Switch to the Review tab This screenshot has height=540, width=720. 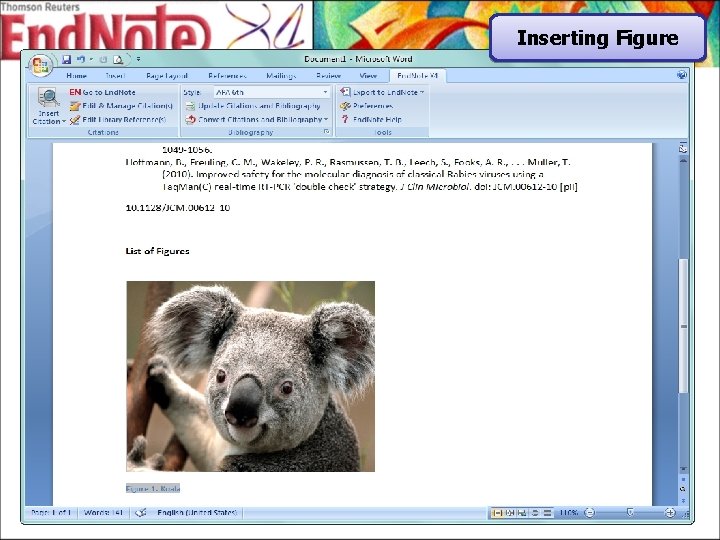(x=329, y=76)
